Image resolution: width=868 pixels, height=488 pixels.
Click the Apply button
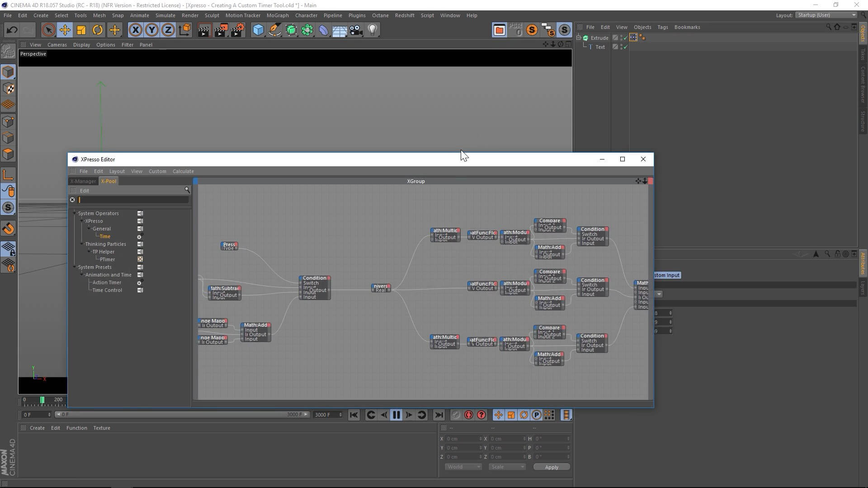551,467
